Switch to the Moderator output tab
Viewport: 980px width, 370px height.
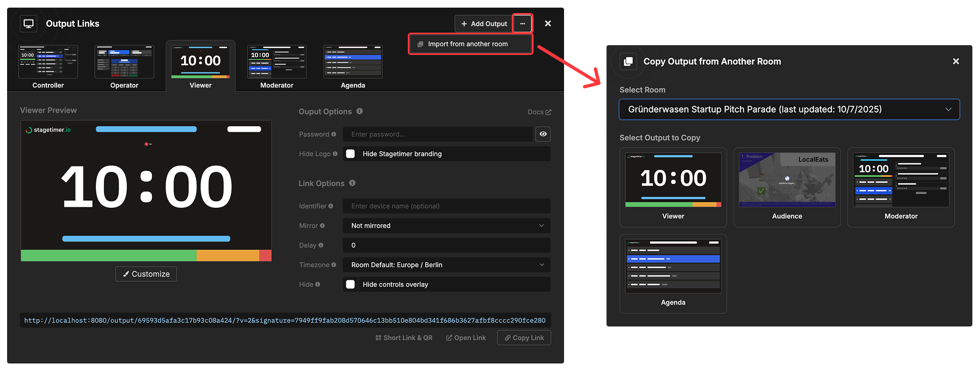277,66
